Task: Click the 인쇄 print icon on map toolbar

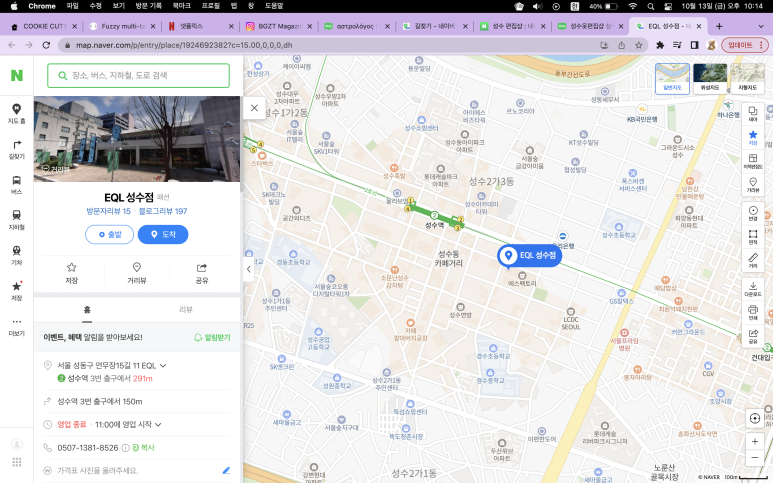Action: 753,313
